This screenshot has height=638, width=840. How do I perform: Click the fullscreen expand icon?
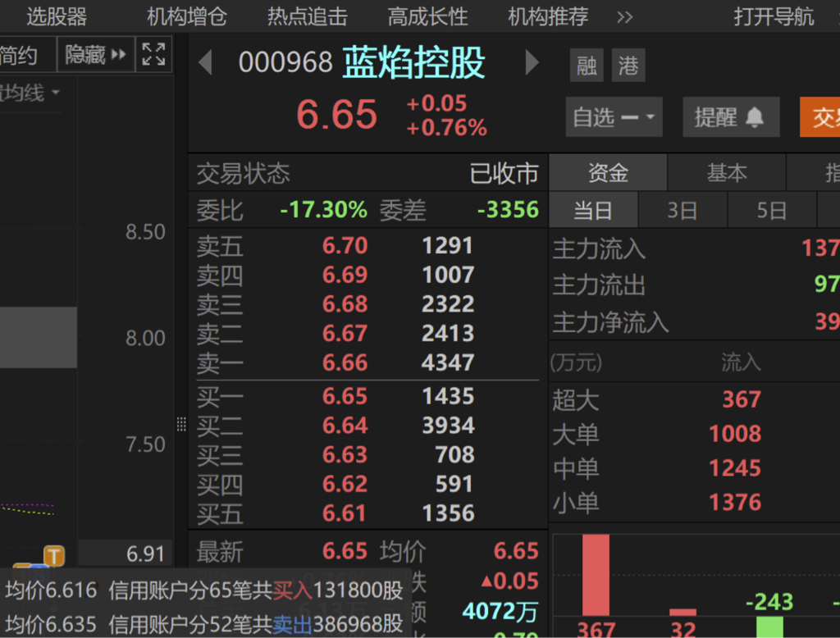coord(153,54)
